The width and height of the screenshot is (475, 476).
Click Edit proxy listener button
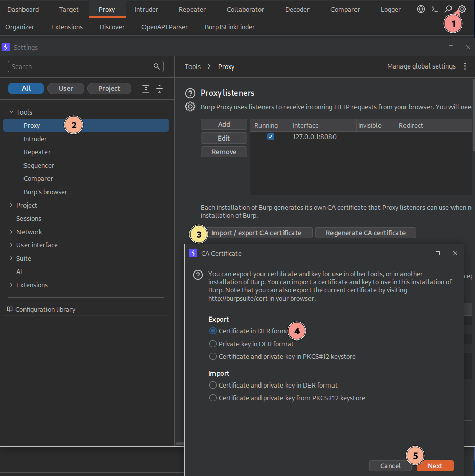224,138
